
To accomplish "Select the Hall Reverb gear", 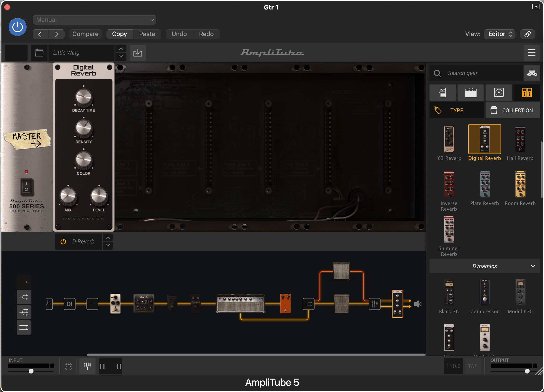I will point(520,143).
